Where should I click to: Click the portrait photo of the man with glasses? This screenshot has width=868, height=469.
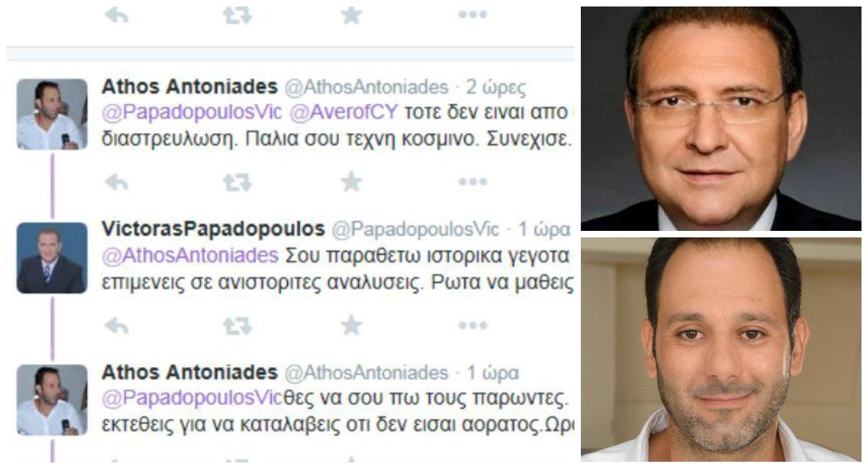pos(720,119)
